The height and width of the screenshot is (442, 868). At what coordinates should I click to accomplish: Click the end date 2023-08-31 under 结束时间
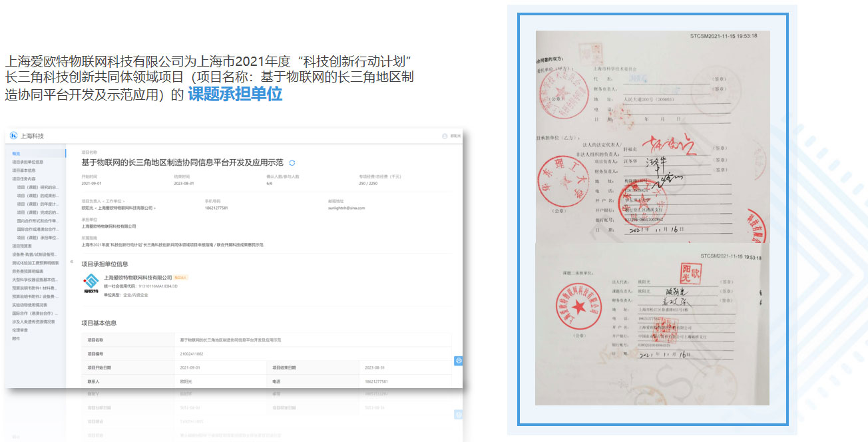pyautogui.click(x=183, y=183)
